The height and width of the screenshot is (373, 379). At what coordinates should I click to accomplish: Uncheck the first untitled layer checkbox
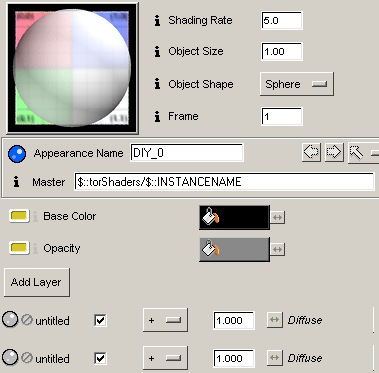pos(100,321)
